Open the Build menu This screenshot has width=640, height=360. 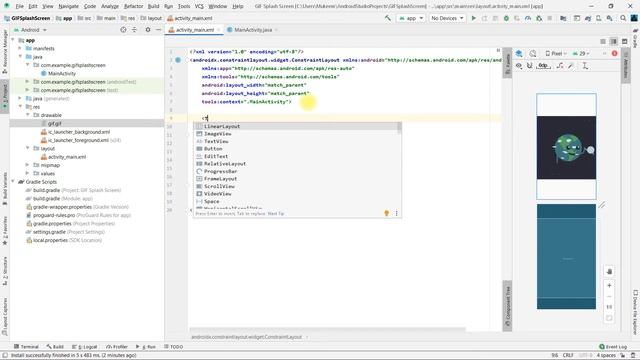(x=153, y=6)
